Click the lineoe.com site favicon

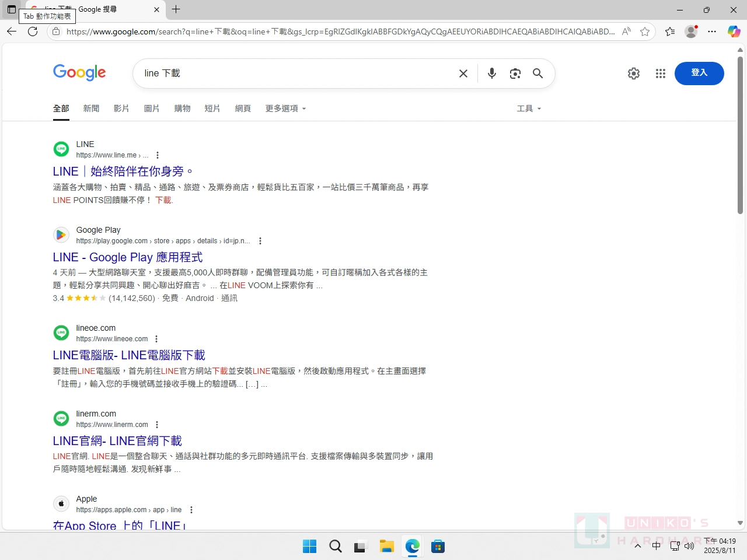[61, 333]
